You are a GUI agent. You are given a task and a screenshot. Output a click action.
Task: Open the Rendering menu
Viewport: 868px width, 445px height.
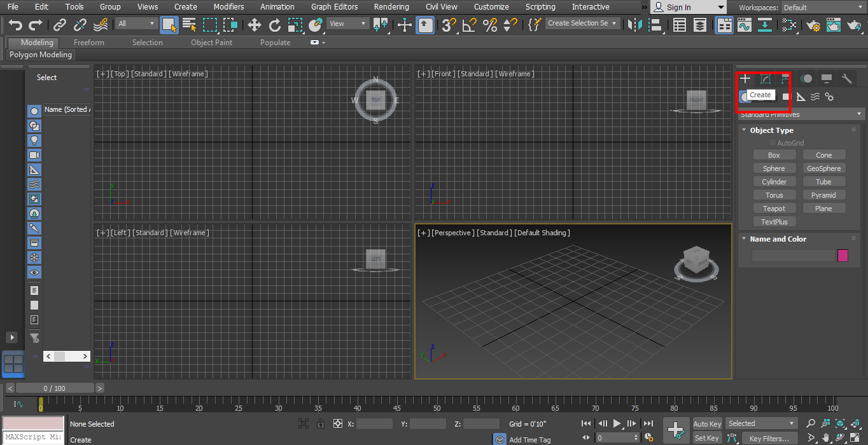click(391, 7)
